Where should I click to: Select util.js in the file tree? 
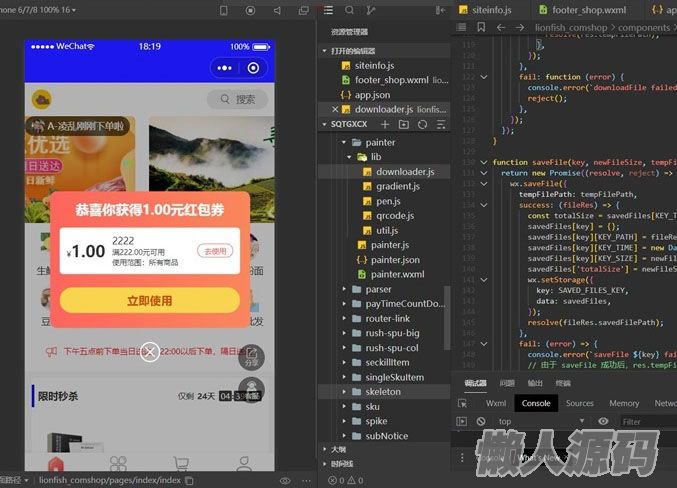pyautogui.click(x=387, y=231)
